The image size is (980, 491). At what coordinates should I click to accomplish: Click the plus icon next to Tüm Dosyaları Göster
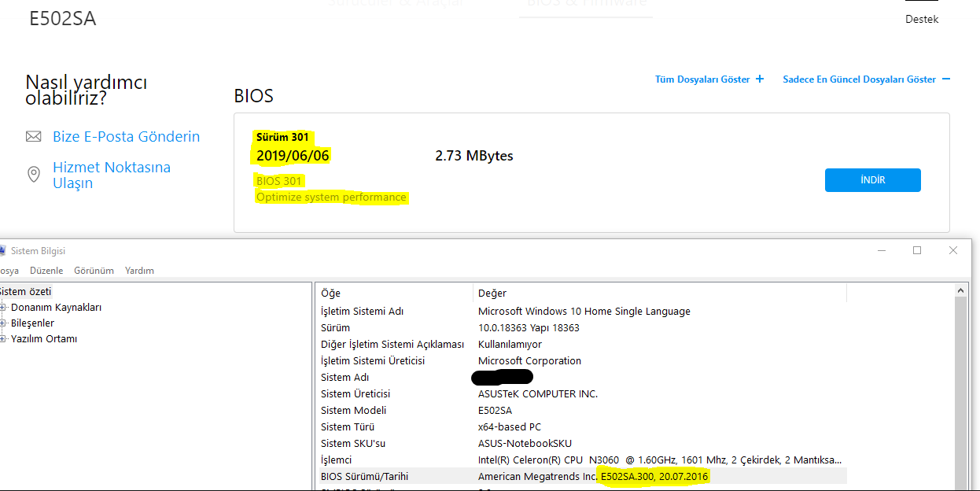coord(760,79)
